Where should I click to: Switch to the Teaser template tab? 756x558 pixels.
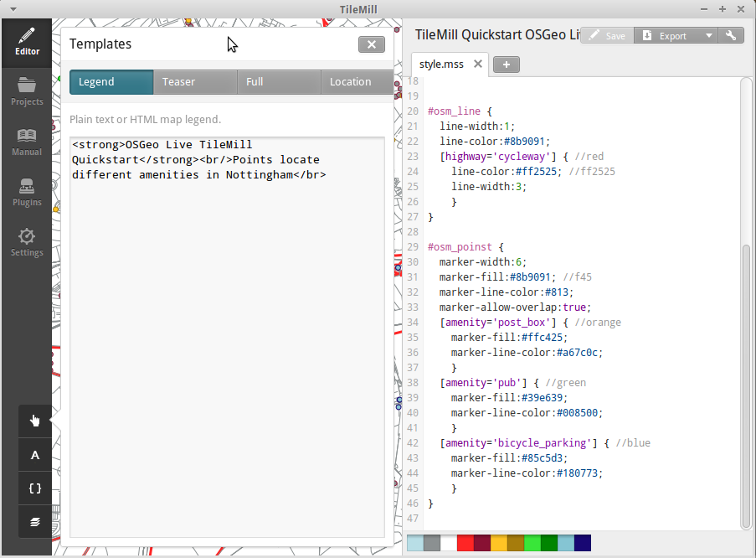point(195,81)
